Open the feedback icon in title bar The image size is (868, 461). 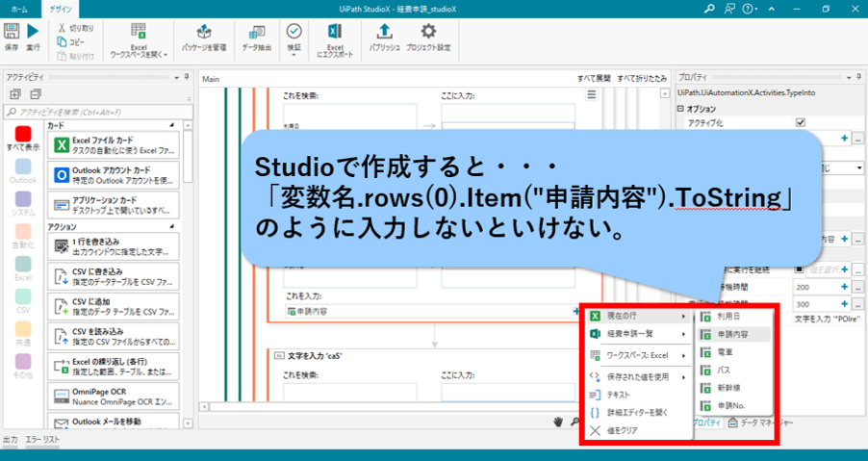[729, 9]
